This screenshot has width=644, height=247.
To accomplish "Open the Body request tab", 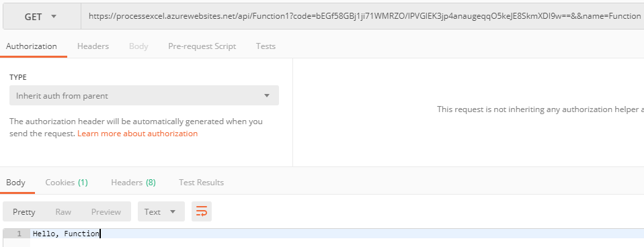I will click(x=138, y=46).
